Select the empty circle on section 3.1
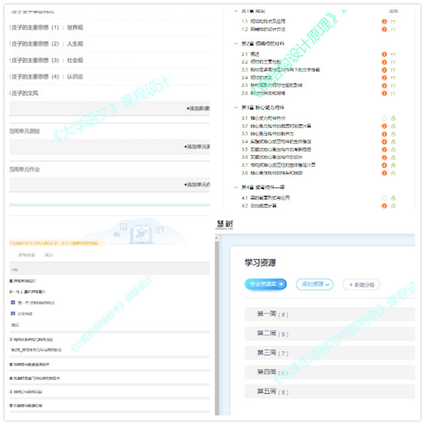 (384, 118)
